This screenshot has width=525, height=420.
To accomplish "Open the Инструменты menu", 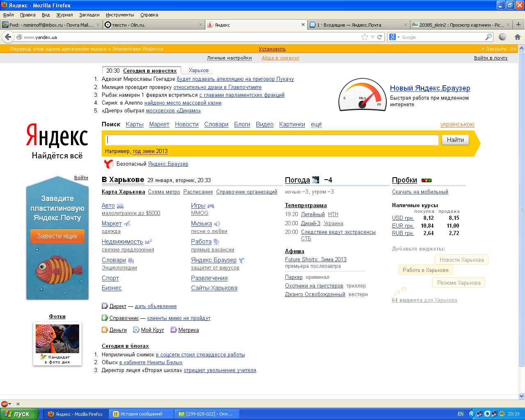I will 120,15.
